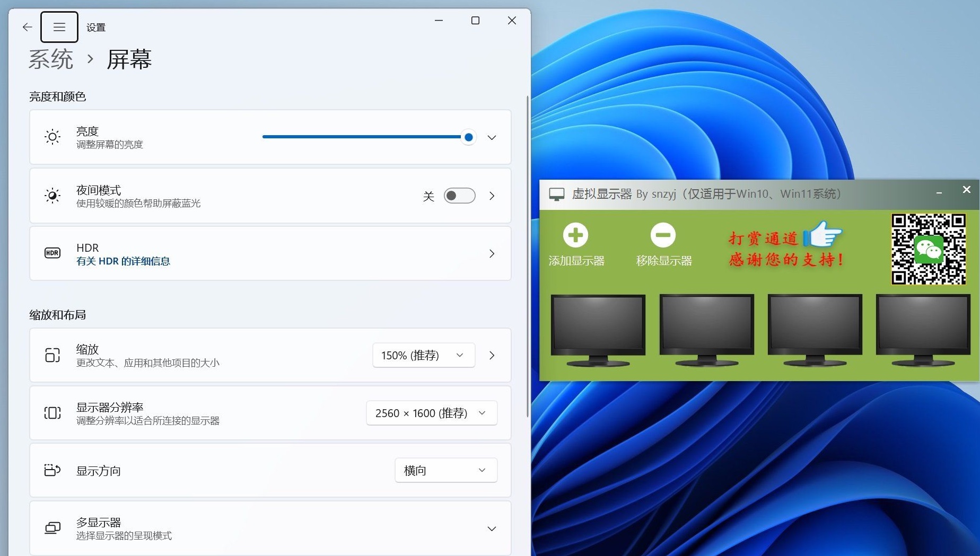980x556 pixels.
Task: Toggle the night light (夜间模式) switch
Action: coord(459,196)
